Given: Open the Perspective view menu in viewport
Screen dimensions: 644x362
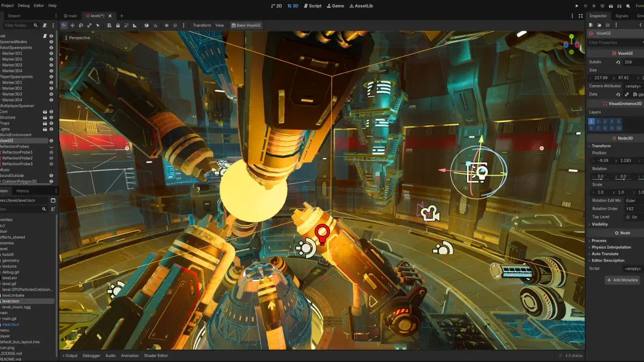Looking at the screenshot, I should click(x=77, y=38).
